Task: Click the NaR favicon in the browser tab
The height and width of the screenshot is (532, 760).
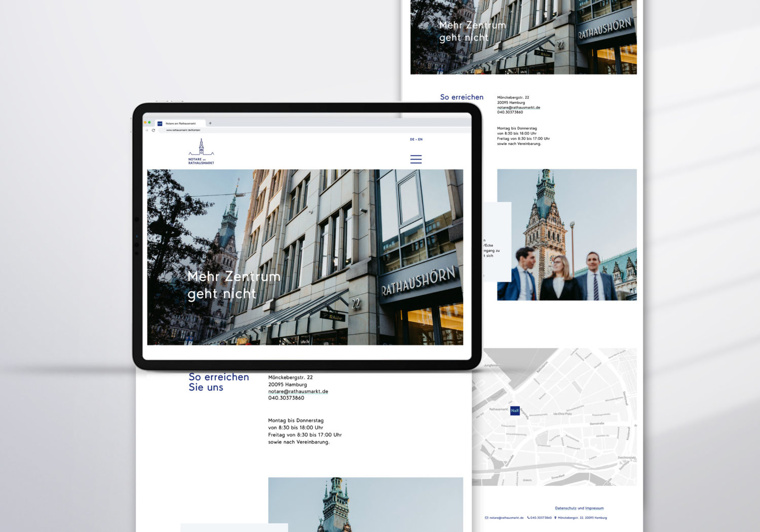Action: pyautogui.click(x=160, y=123)
